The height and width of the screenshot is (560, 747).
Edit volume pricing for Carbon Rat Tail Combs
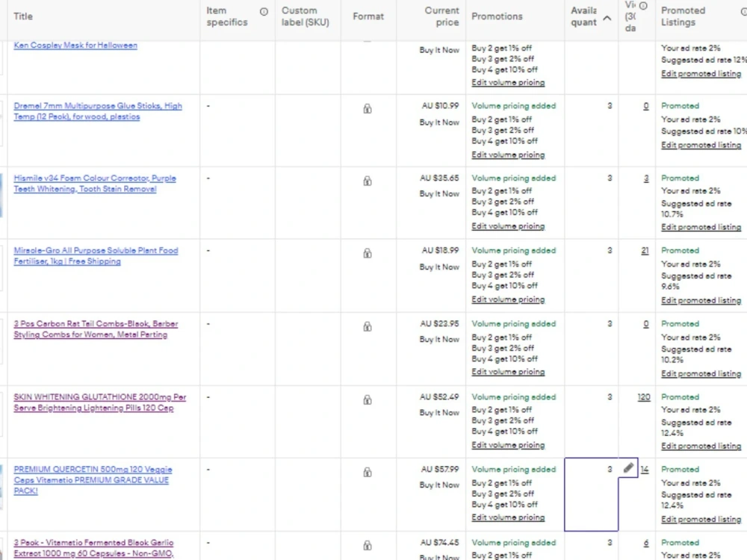click(508, 372)
